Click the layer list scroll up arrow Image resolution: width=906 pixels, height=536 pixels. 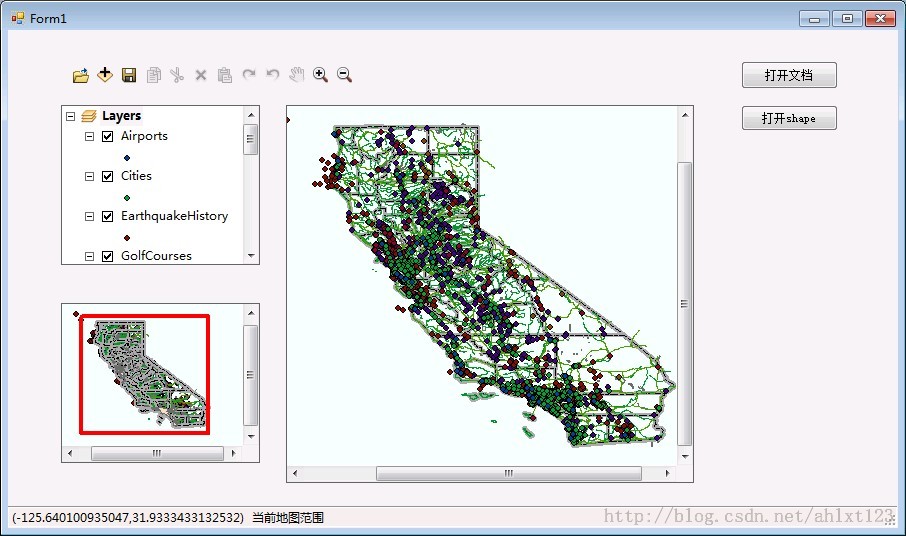251,114
